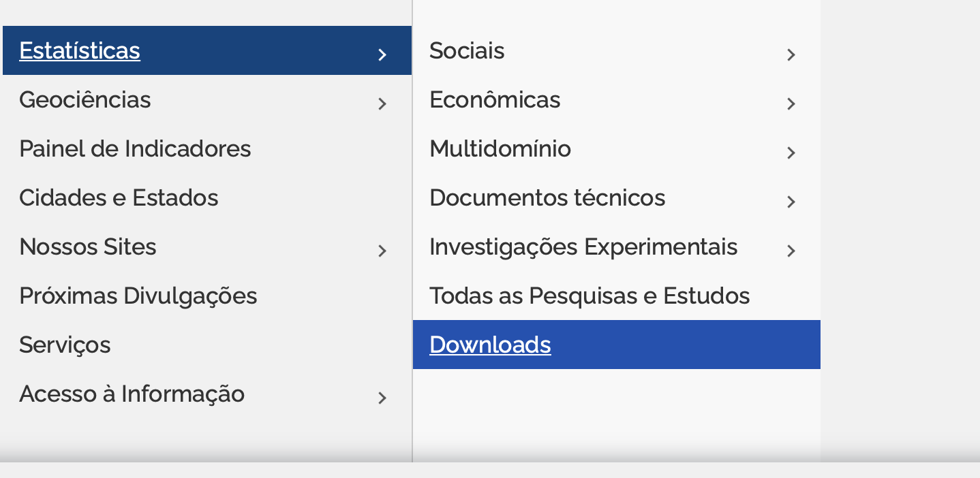This screenshot has width=980, height=478.
Task: Open Cidades e Estados page
Action: (119, 197)
